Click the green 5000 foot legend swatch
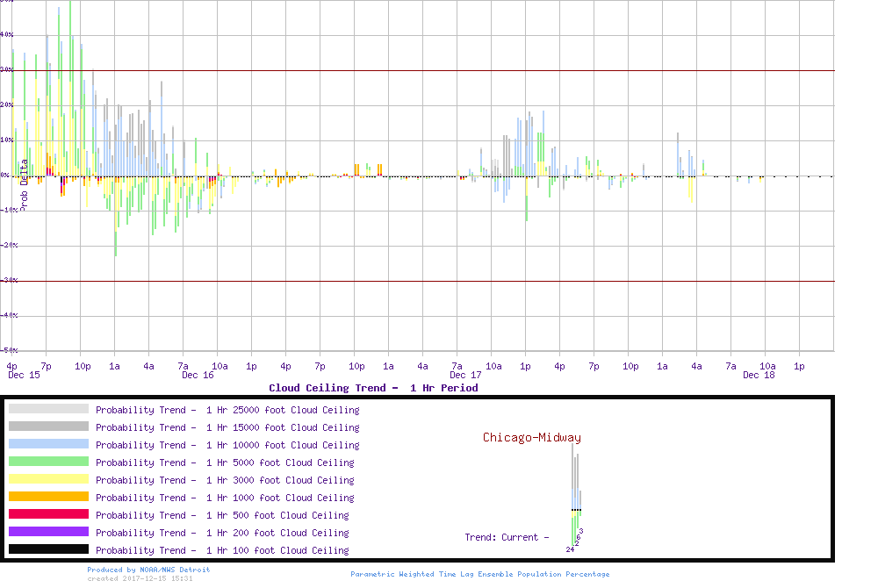Viewport: 878px width, 588px height. coord(48,462)
